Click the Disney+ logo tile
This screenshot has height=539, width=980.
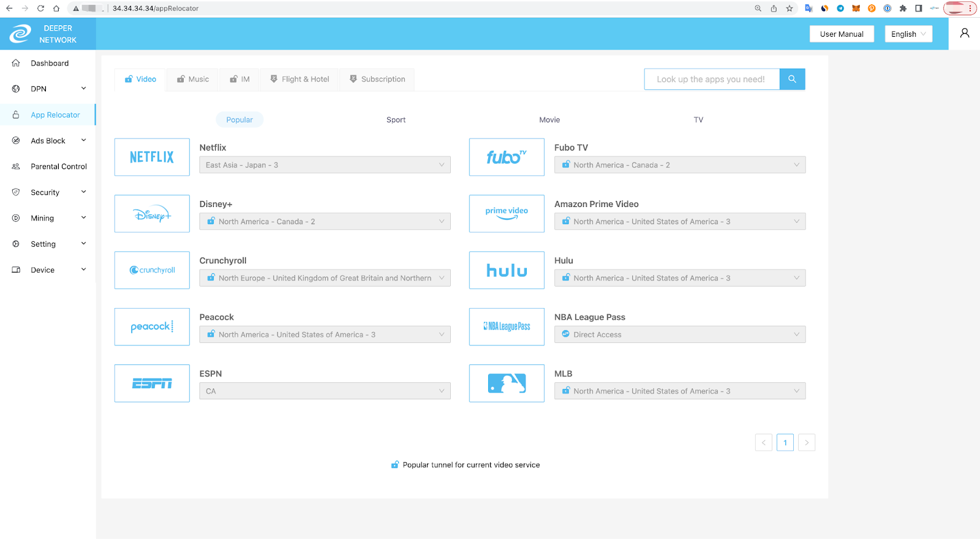[152, 214]
